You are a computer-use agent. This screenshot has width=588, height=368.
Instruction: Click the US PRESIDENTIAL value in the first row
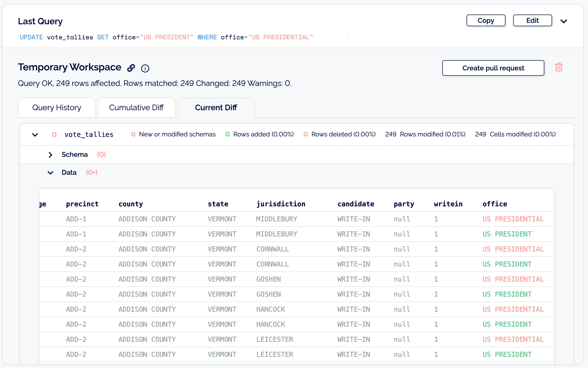point(513,219)
